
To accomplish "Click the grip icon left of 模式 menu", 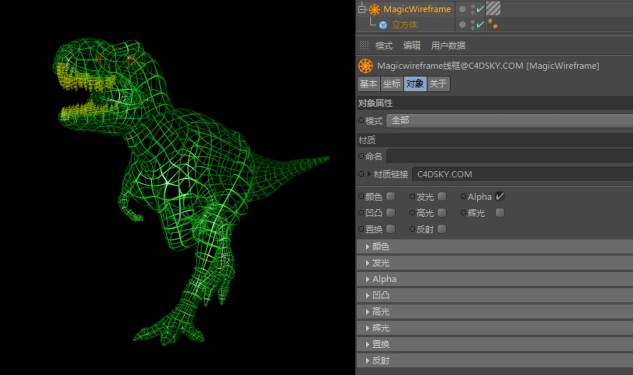I will [x=364, y=45].
